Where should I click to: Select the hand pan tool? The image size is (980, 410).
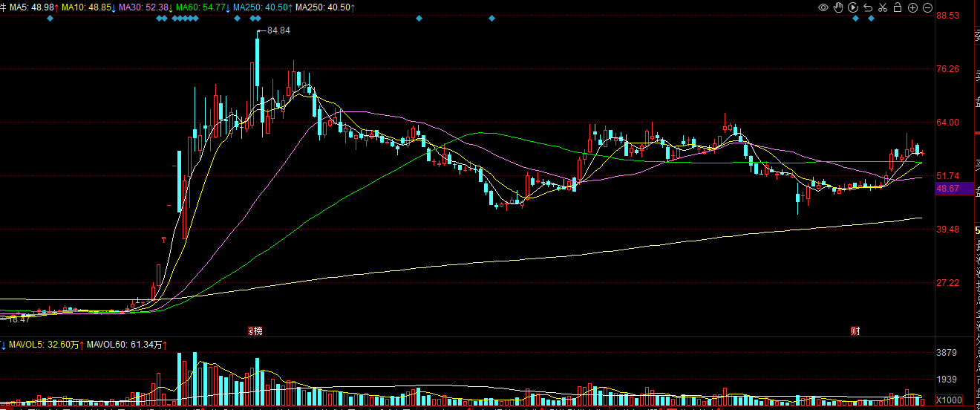(x=838, y=7)
